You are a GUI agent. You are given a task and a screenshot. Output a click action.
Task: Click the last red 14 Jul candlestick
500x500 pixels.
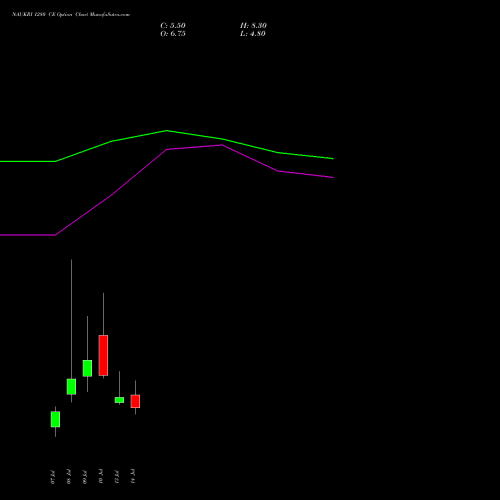[135, 401]
